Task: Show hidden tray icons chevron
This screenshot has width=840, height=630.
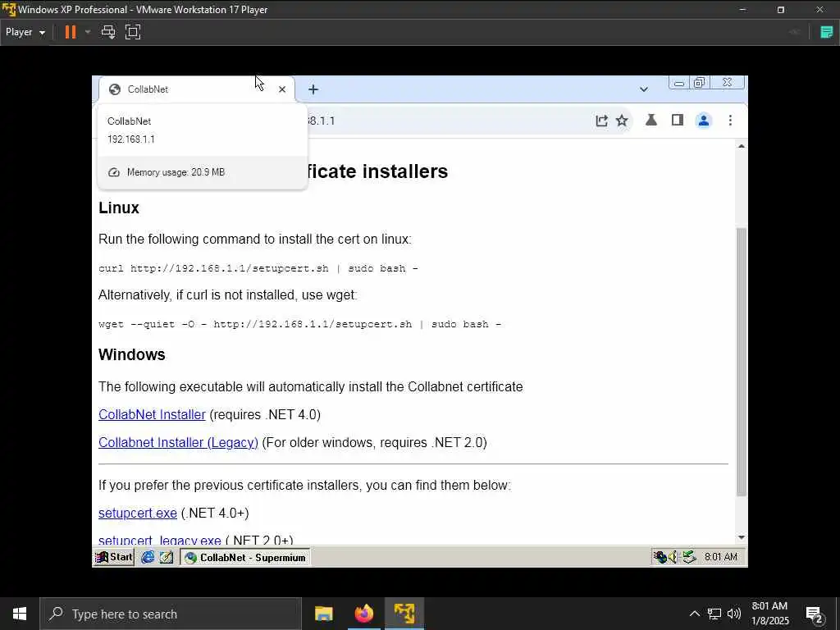Action: [x=694, y=614]
